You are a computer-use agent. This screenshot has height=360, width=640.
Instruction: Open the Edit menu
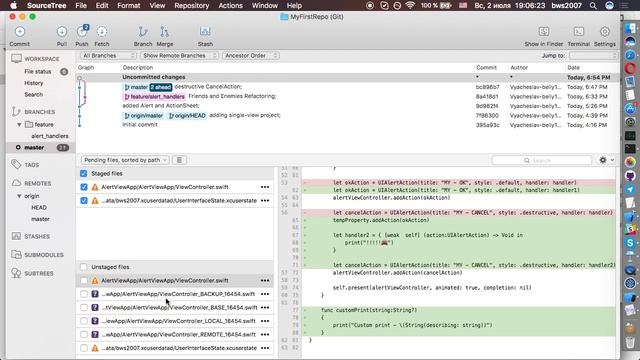pos(102,6)
